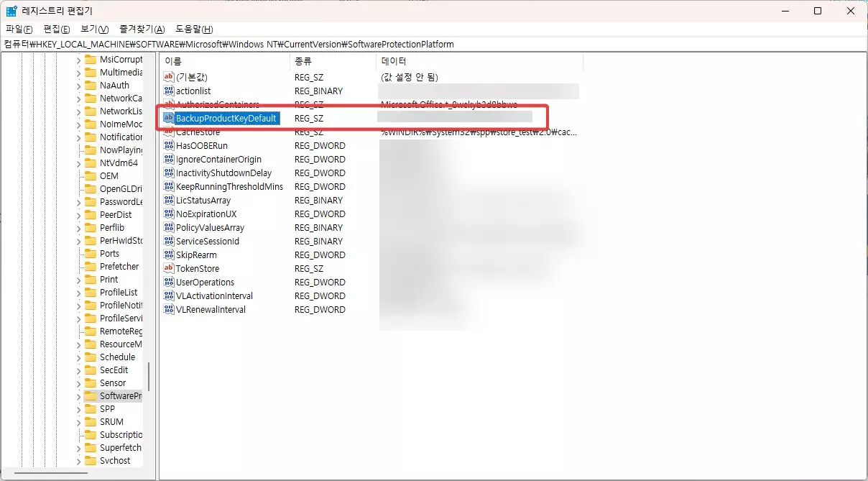Expand the SoftwarePr tree node

(x=78, y=395)
